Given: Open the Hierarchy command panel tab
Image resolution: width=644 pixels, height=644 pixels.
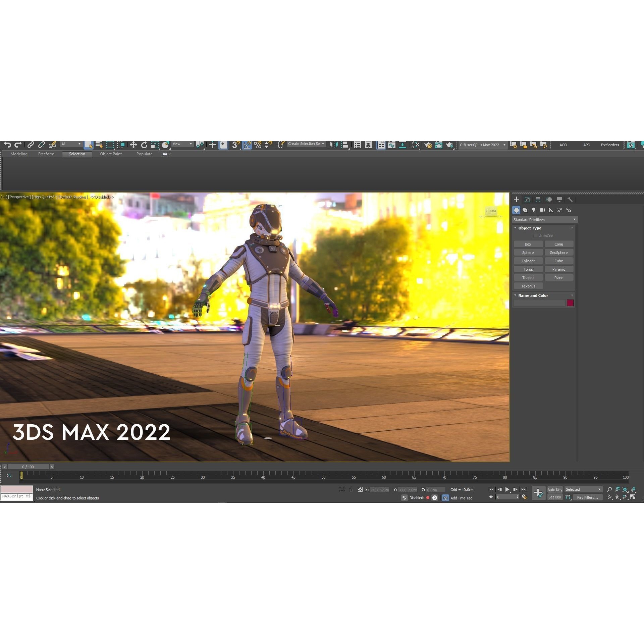Looking at the screenshot, I should [538, 199].
